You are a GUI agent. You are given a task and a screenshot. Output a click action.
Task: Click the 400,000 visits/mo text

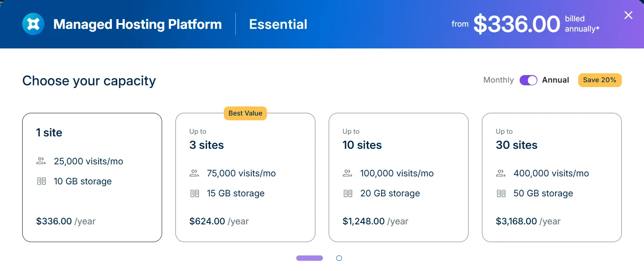coord(551,173)
